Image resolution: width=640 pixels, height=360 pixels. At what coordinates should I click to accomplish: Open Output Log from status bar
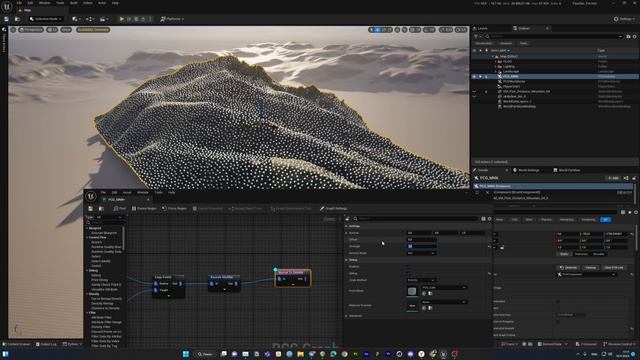click(x=46, y=344)
